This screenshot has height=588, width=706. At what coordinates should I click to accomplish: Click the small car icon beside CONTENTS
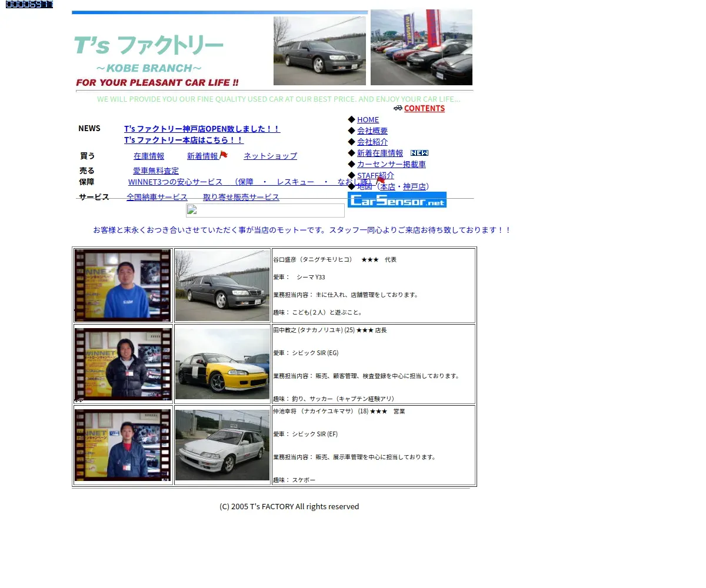398,108
